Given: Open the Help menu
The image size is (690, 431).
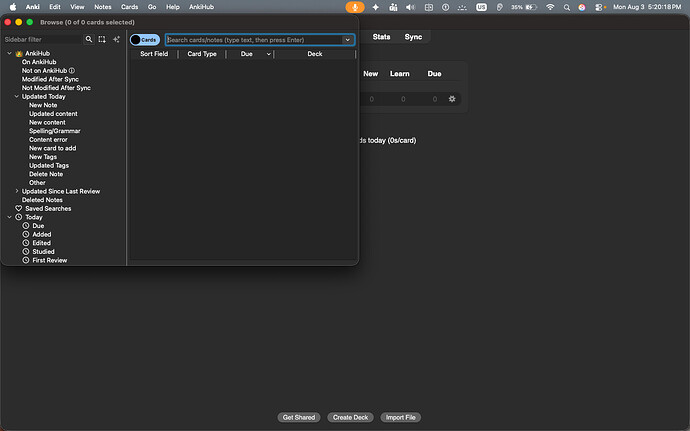Looking at the screenshot, I should click(x=172, y=7).
